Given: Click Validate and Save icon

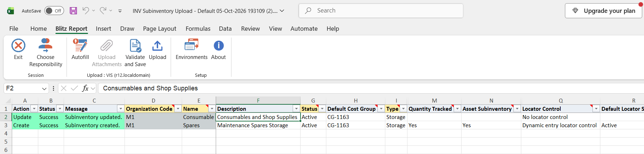Looking at the screenshot, I should pos(135,46).
